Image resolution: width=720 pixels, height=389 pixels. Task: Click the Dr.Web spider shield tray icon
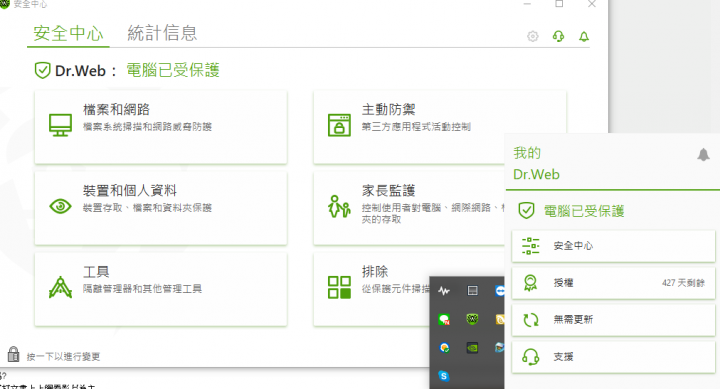click(472, 319)
